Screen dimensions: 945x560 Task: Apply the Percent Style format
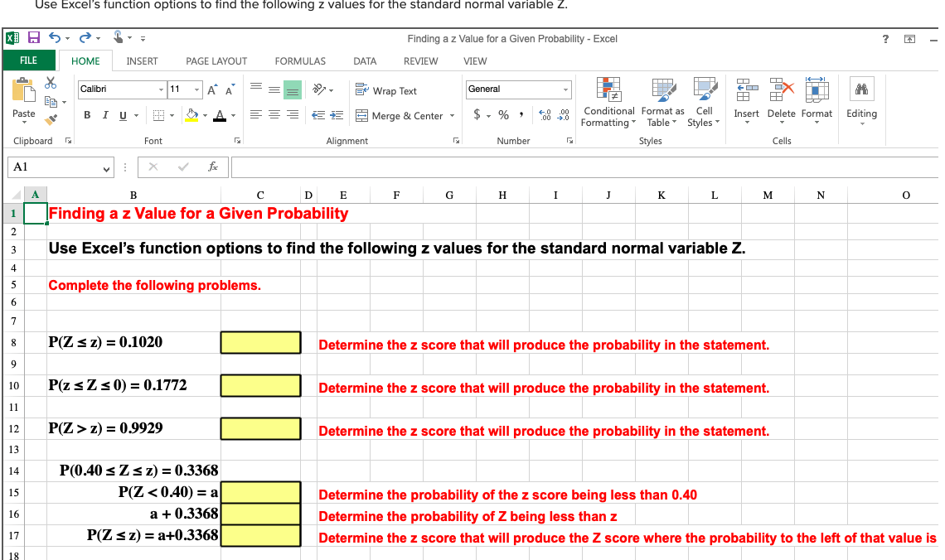click(x=503, y=116)
